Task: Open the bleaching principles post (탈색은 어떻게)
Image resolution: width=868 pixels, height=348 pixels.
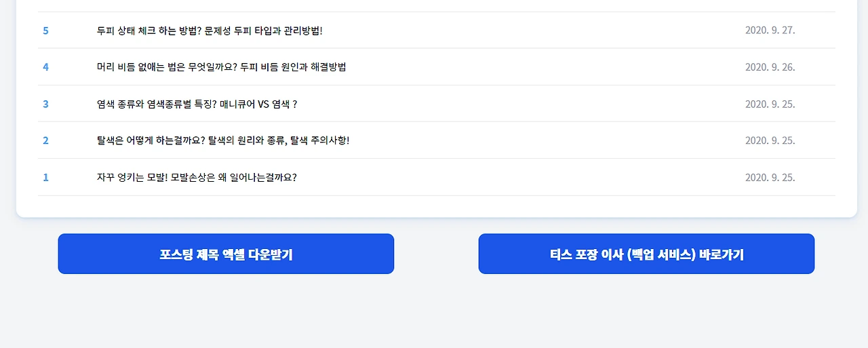Action: [223, 140]
